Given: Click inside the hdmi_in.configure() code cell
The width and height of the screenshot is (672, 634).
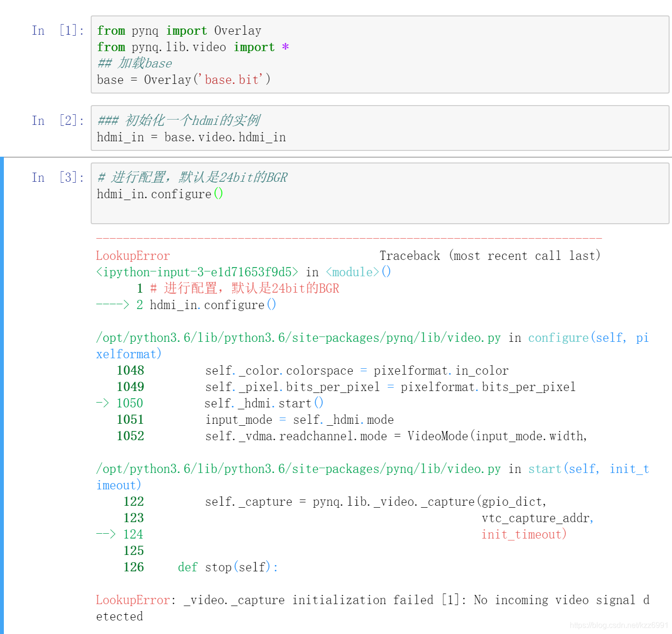Looking at the screenshot, I should (380, 193).
